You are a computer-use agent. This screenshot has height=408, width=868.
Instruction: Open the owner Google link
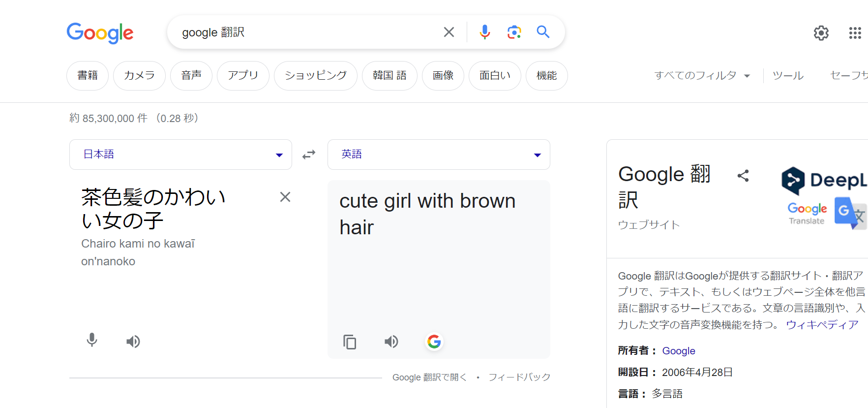coord(679,351)
